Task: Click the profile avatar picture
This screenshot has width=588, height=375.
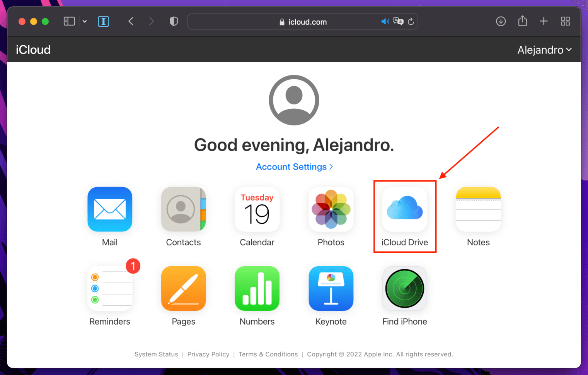Action: point(294,100)
